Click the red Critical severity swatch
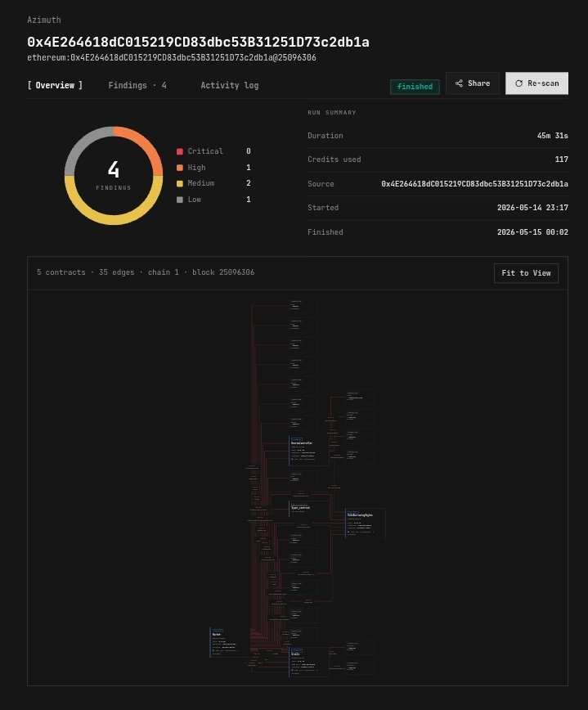588x710 pixels. [x=180, y=151]
